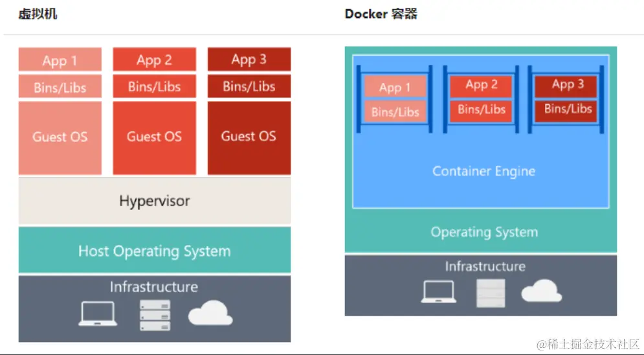Click App 3 block in virtual machine diagram
This screenshot has width=644, height=355.
tap(249, 60)
